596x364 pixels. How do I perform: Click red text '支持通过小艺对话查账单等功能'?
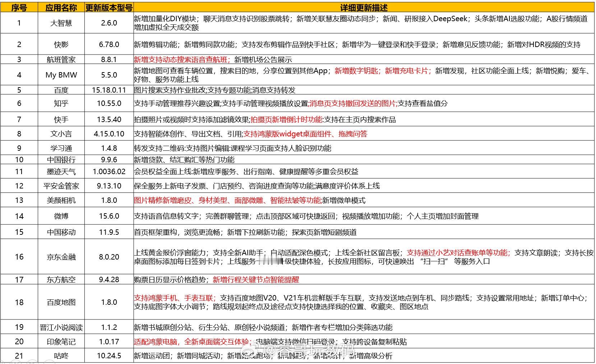tap(457, 253)
